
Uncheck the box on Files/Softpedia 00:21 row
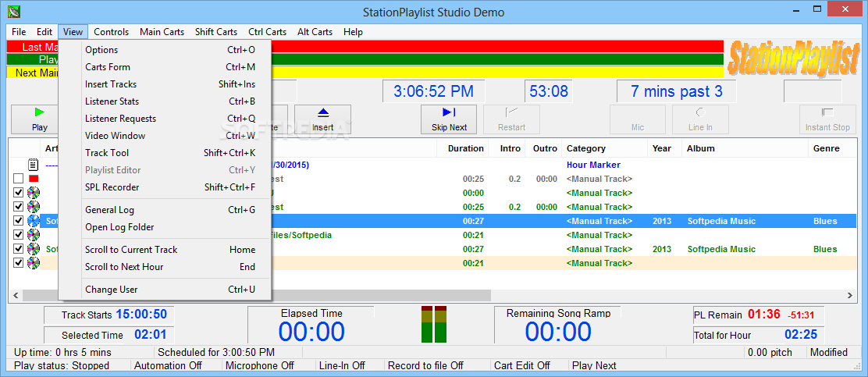coord(18,235)
